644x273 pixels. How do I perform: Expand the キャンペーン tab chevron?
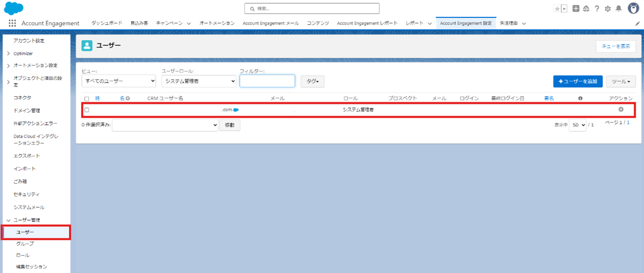point(189,23)
